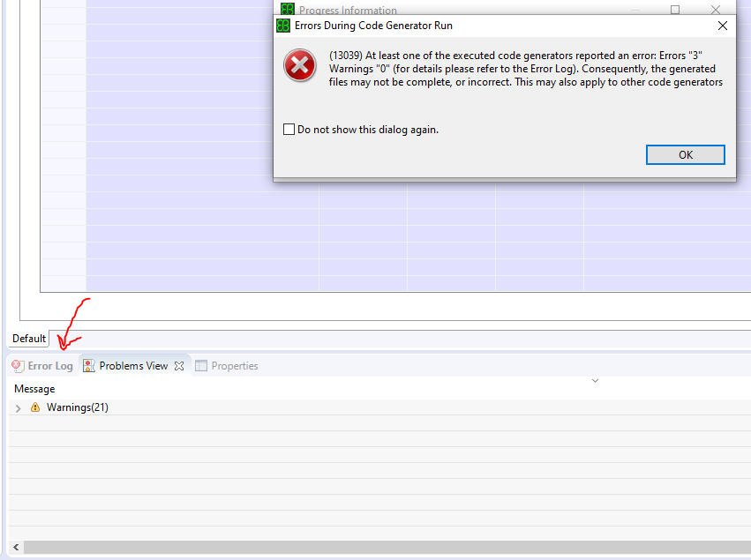Click the Progress Information window icon
751x560 pixels.
(x=286, y=8)
